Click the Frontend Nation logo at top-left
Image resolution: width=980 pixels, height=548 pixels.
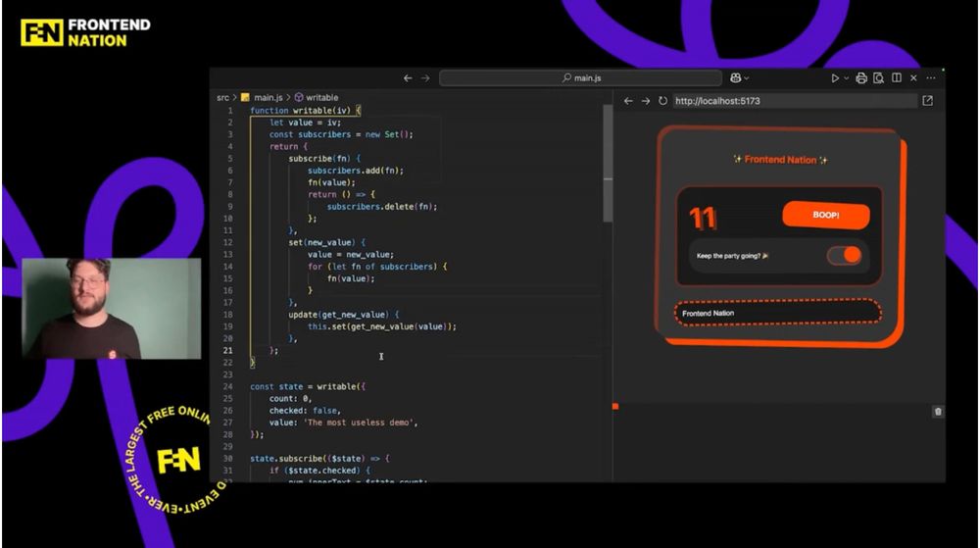tap(85, 32)
